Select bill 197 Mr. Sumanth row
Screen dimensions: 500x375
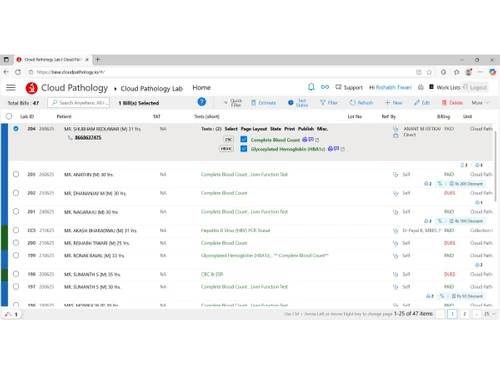(x=16, y=287)
